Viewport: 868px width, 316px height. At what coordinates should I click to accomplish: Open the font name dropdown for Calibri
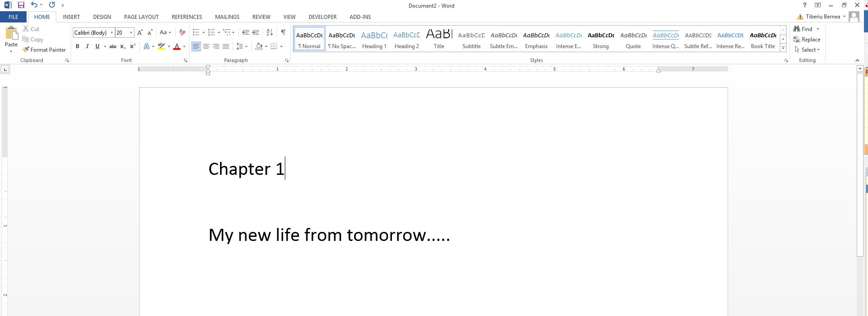tap(112, 33)
